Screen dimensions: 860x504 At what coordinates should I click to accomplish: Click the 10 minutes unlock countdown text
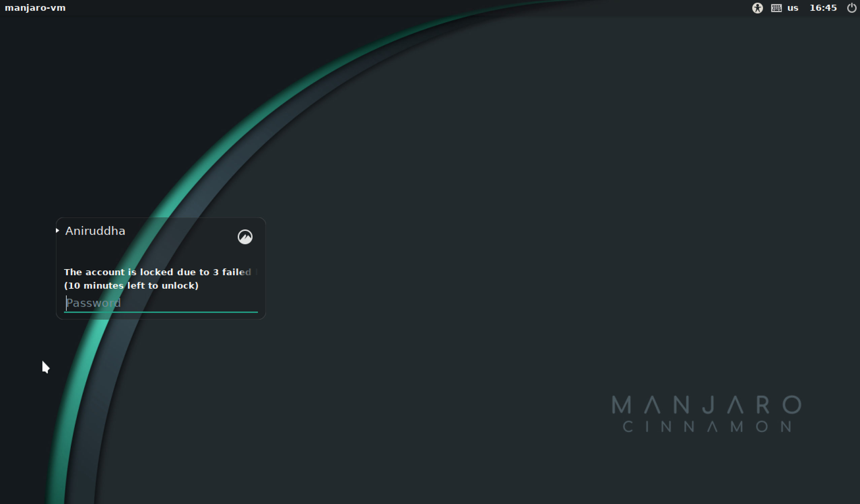131,285
